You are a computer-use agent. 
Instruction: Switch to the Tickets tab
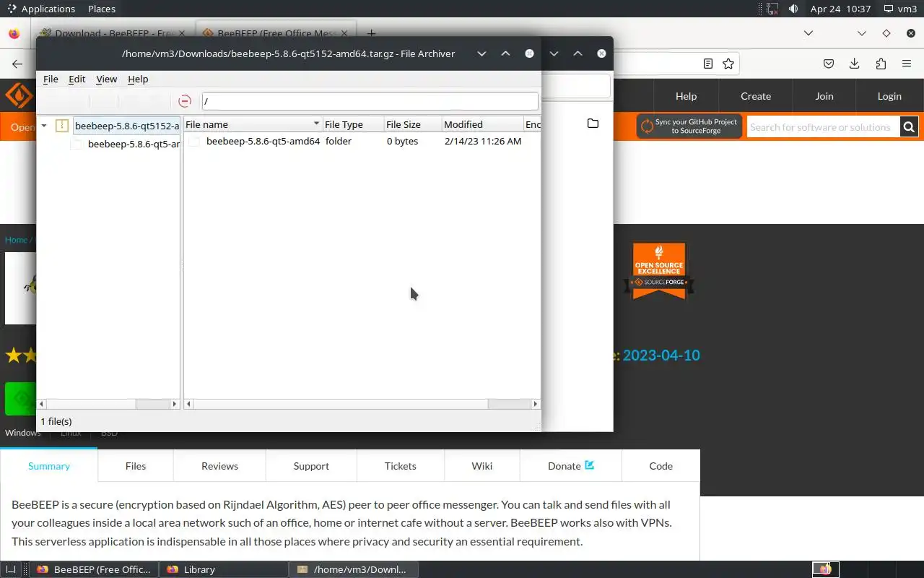[x=401, y=466]
